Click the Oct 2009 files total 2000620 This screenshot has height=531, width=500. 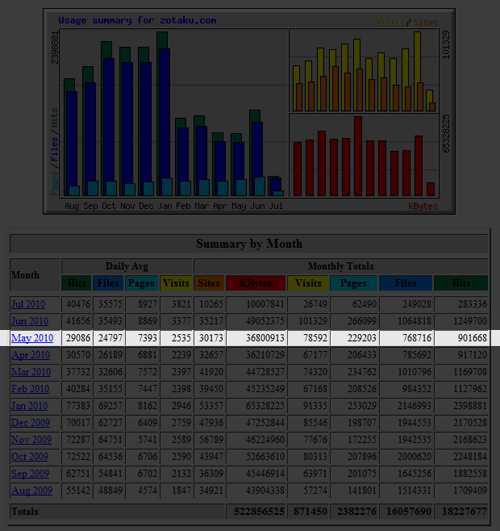pyautogui.click(x=414, y=456)
